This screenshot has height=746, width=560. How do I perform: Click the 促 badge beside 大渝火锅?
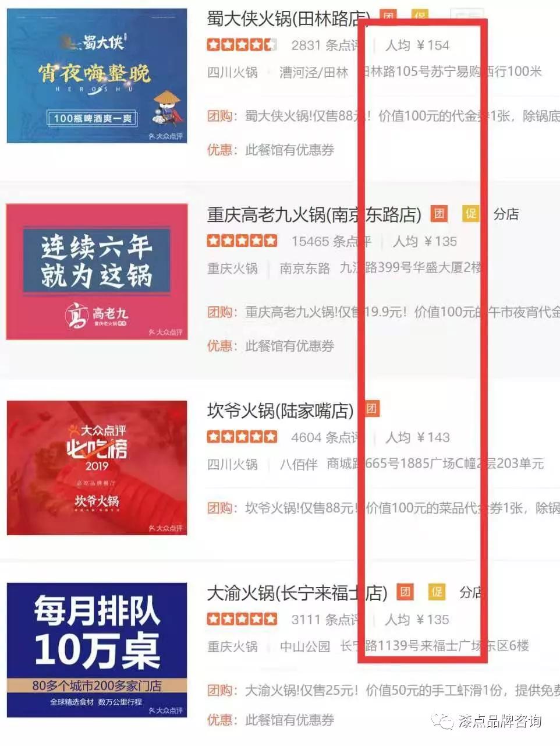pos(437,592)
